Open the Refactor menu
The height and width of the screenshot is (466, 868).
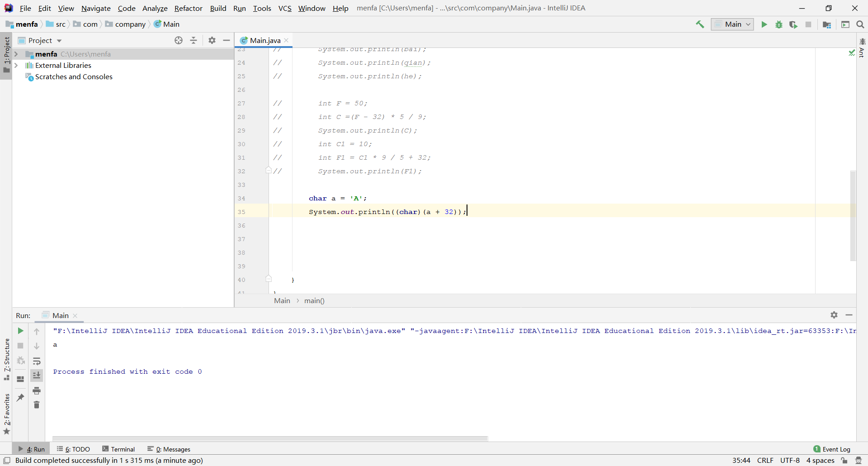(x=189, y=8)
